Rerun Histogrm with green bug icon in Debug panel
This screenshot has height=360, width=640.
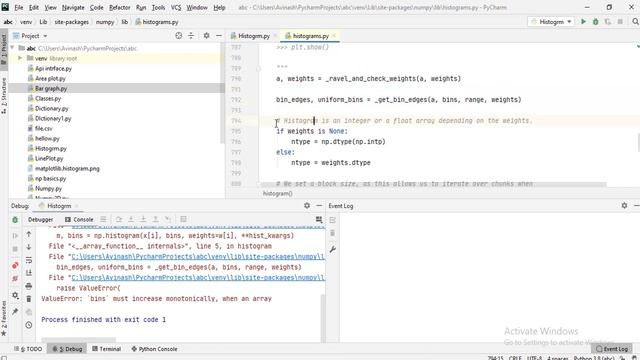click(x=15, y=220)
